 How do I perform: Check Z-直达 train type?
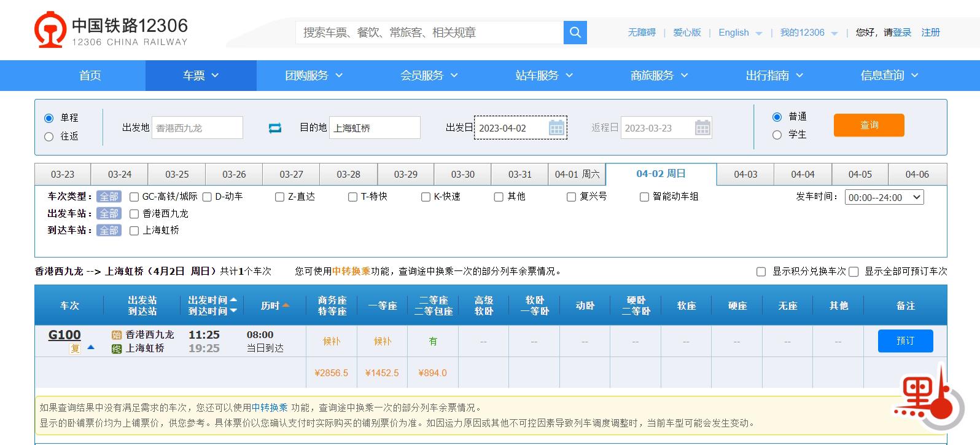(x=279, y=197)
